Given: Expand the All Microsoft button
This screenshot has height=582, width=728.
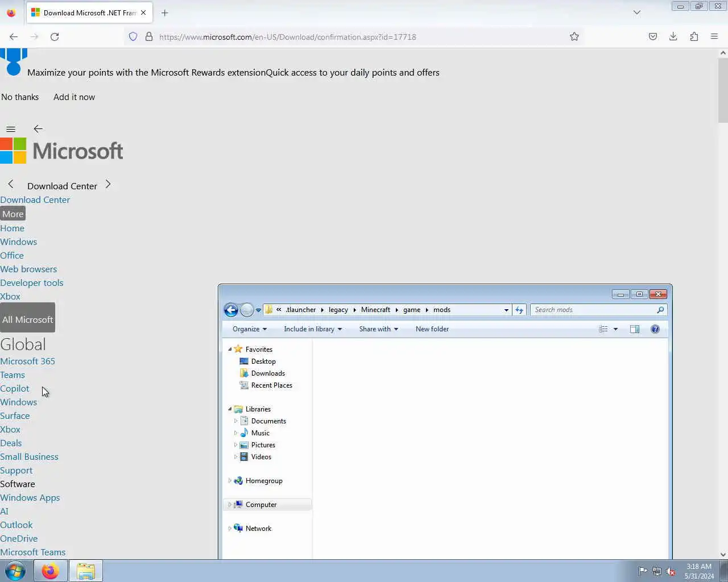Looking at the screenshot, I should pyautogui.click(x=27, y=318).
